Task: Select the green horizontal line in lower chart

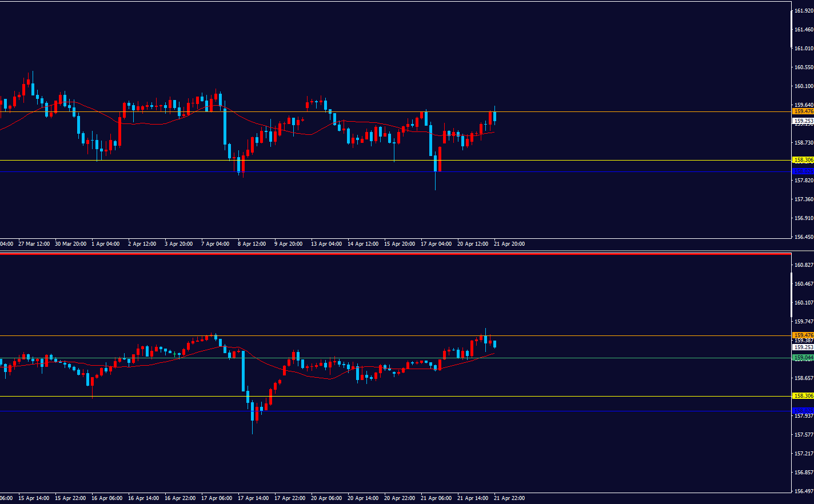Action: (x=171, y=358)
